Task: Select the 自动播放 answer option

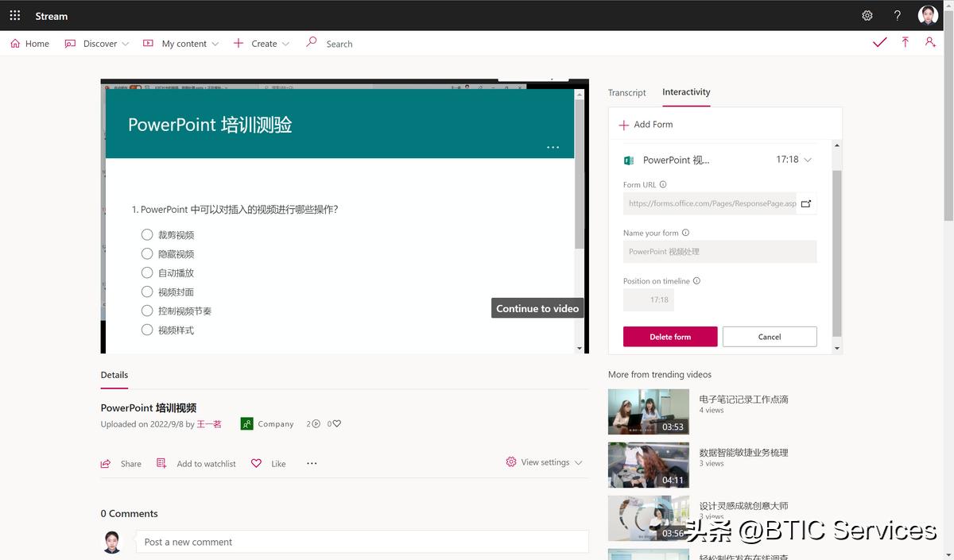Action: coord(146,272)
